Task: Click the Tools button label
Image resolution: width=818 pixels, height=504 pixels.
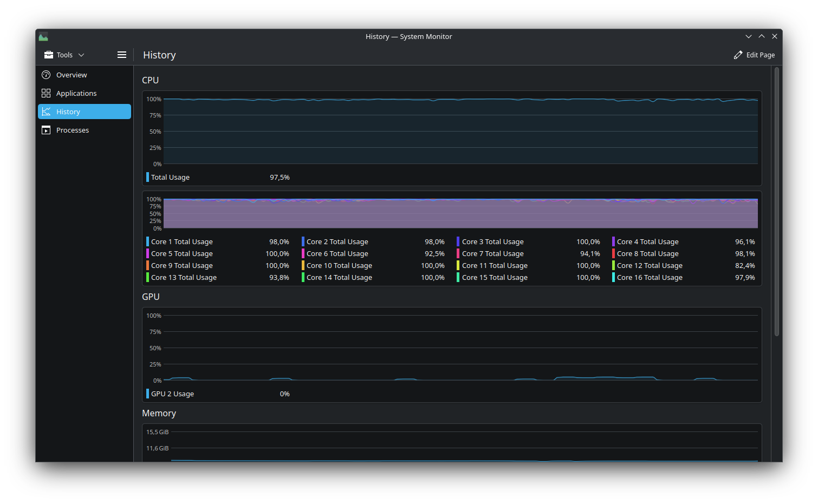Action: coord(64,55)
